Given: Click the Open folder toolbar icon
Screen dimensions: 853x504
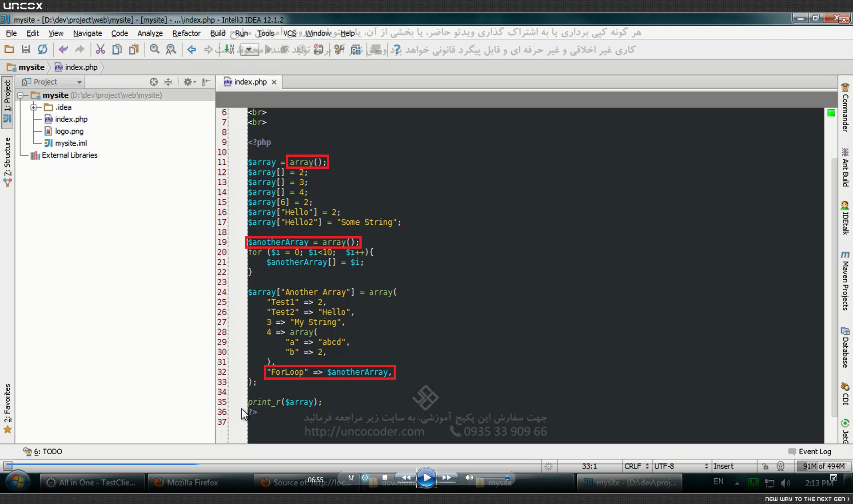Looking at the screenshot, I should point(9,50).
